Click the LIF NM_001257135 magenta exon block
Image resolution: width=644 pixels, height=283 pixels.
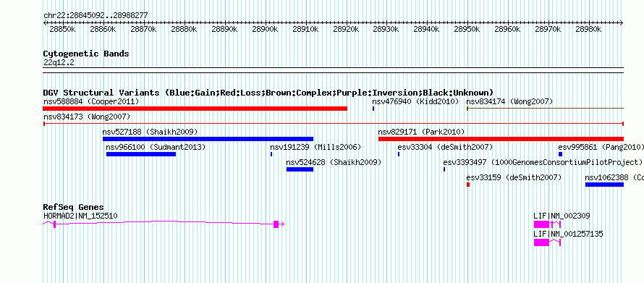541,242
